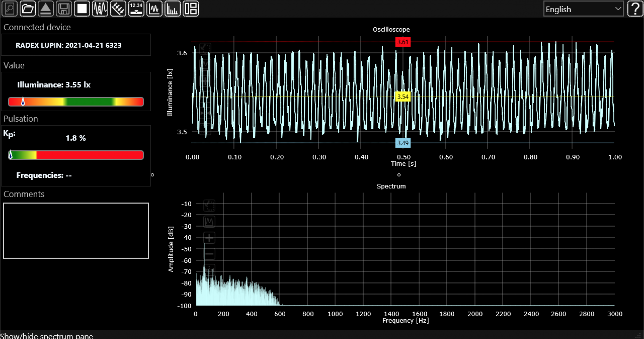
Task: Click the spectrum chart autoscale M icon
Action: [x=209, y=222]
